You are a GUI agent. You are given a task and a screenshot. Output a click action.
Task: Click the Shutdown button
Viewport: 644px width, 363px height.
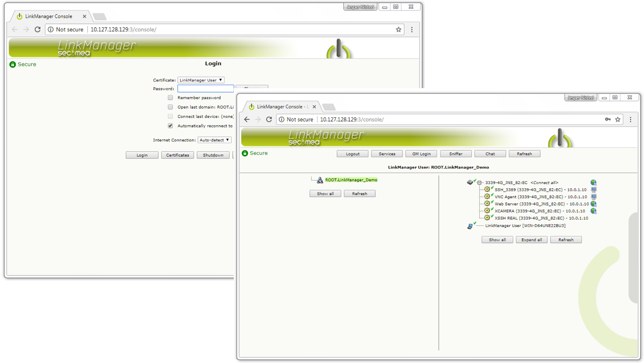tap(213, 155)
